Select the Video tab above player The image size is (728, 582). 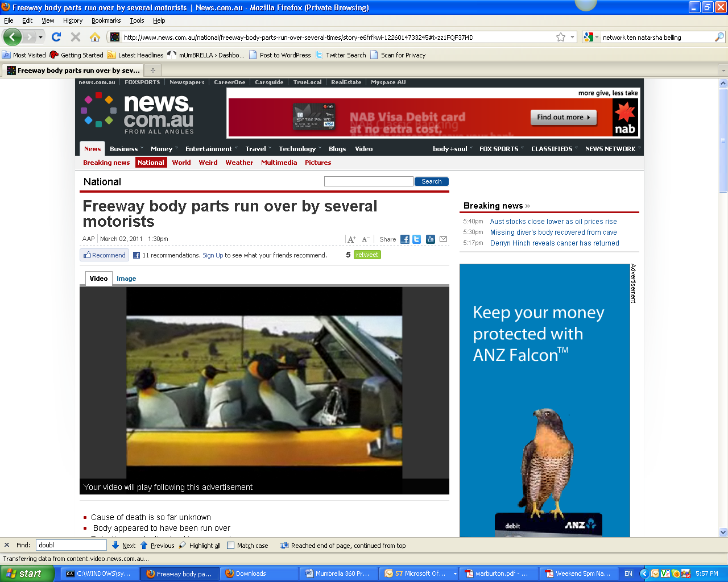[x=98, y=278]
